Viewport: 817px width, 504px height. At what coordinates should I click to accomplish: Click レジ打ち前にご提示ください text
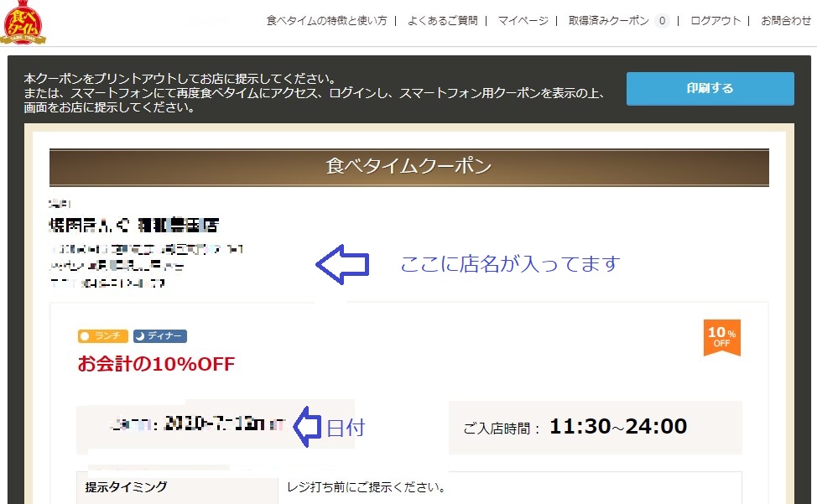click(x=367, y=487)
